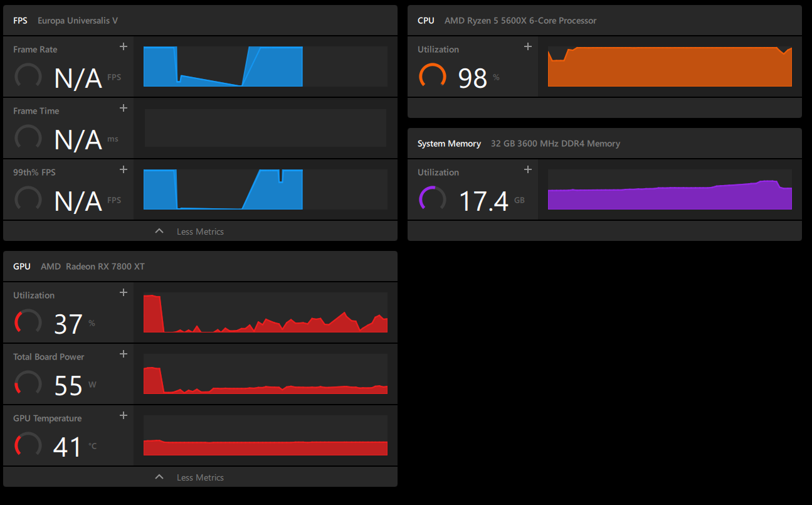This screenshot has height=505, width=812.
Task: Click the Frame Rate label
Action: (x=35, y=50)
